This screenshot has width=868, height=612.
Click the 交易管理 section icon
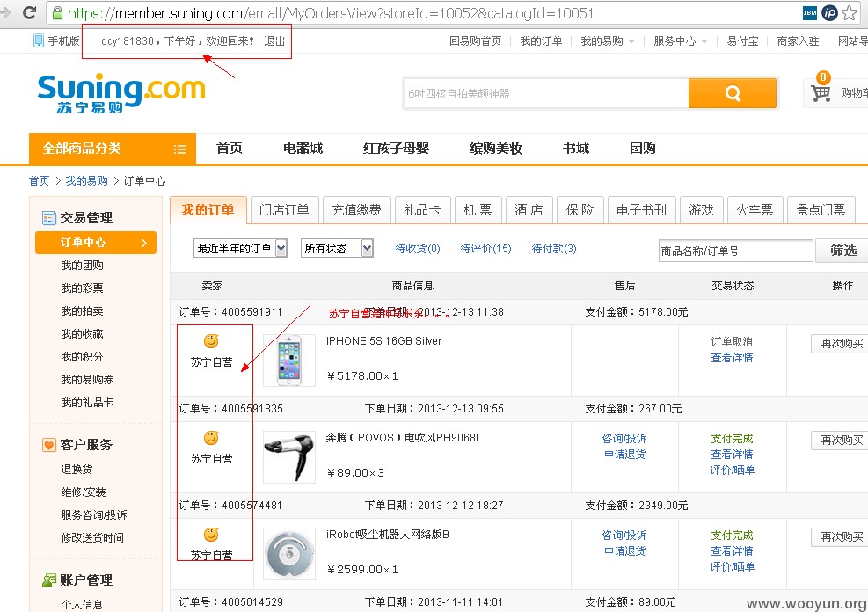48,218
